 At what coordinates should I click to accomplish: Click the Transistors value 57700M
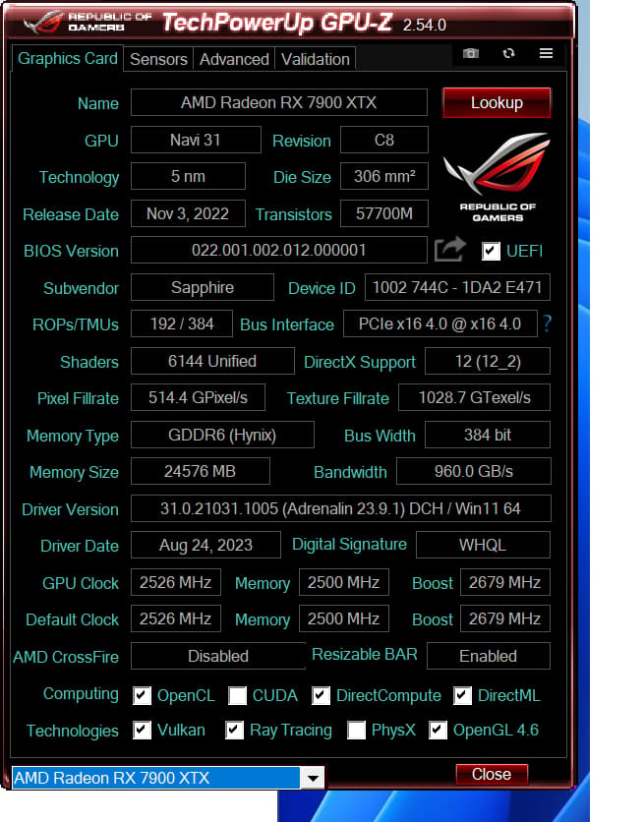pos(384,213)
